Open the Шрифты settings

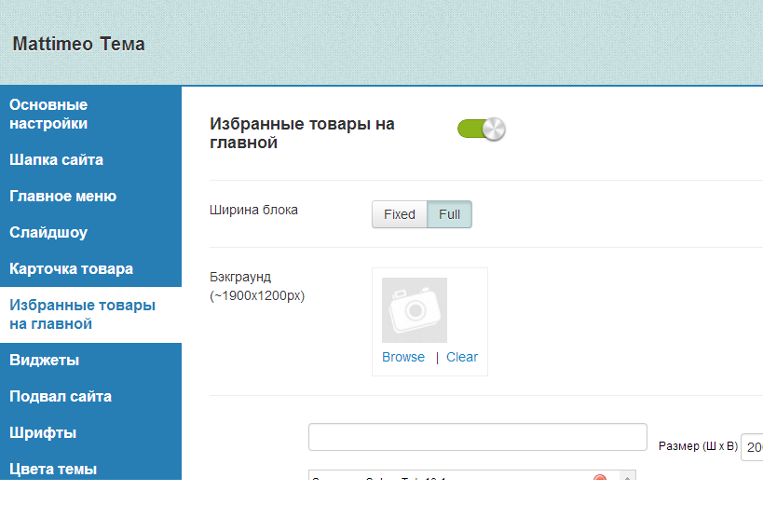pos(43,432)
